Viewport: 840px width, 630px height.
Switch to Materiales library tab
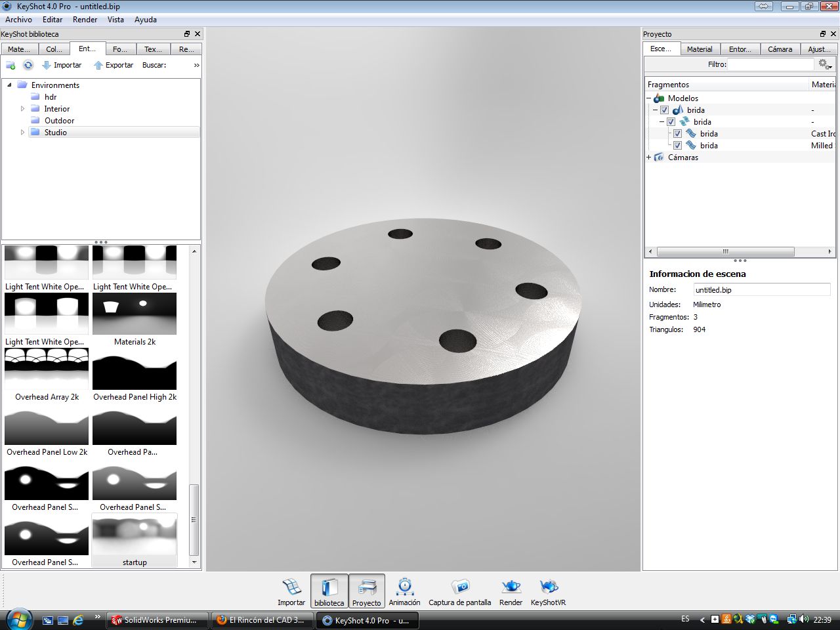pyautogui.click(x=18, y=49)
